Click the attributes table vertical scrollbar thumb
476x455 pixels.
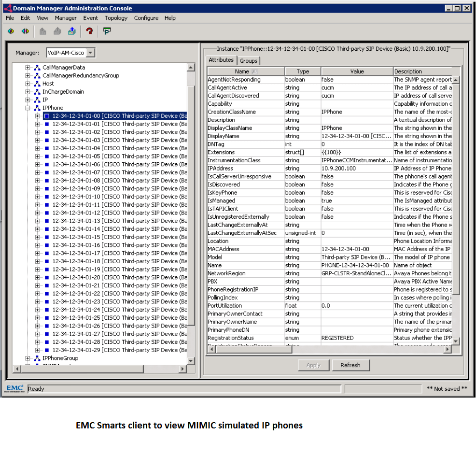pyautogui.click(x=456, y=189)
